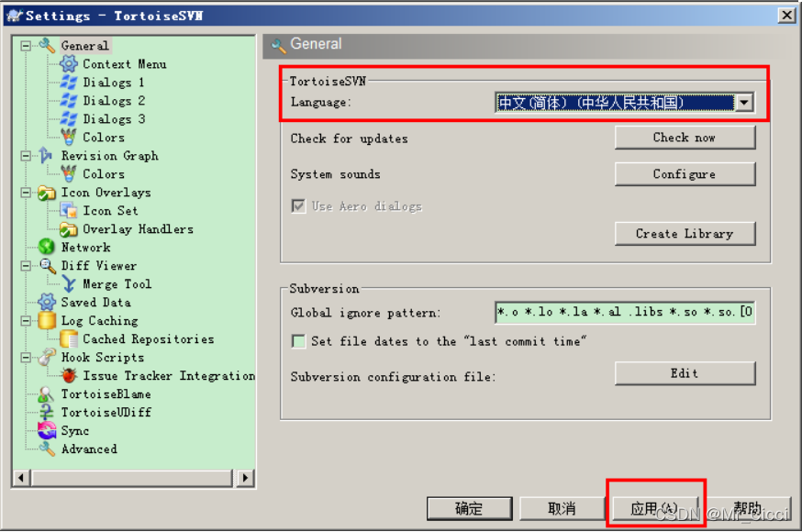Click the Sync icon
The width and height of the screenshot is (802, 532).
pyautogui.click(x=47, y=431)
